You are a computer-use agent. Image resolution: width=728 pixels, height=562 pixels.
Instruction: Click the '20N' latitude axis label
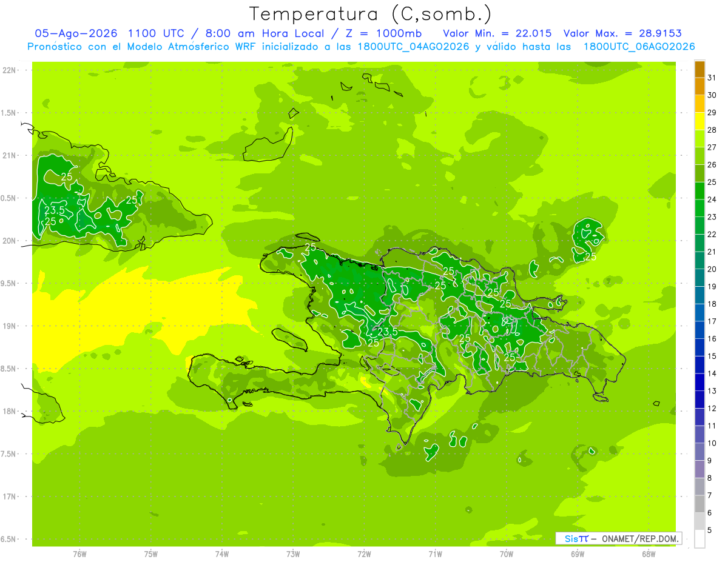click(x=9, y=241)
